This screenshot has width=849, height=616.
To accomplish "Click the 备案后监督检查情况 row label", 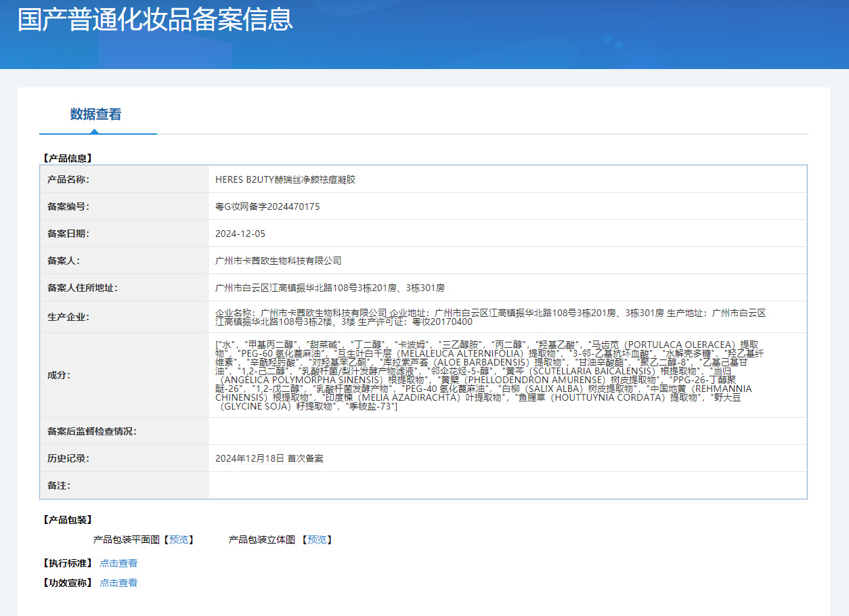I will (92, 431).
